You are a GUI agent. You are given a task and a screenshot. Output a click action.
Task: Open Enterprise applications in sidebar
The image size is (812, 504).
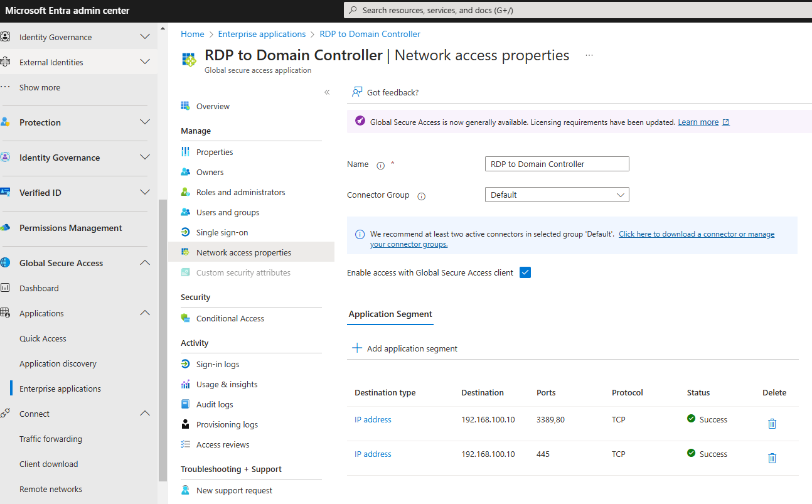tap(60, 389)
